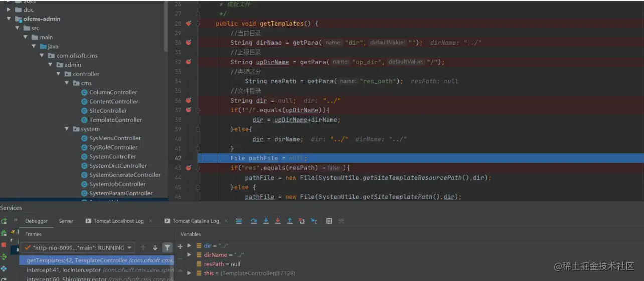The height and width of the screenshot is (281, 644).
Task: Switch to the Debugger tab
Action: point(36,221)
